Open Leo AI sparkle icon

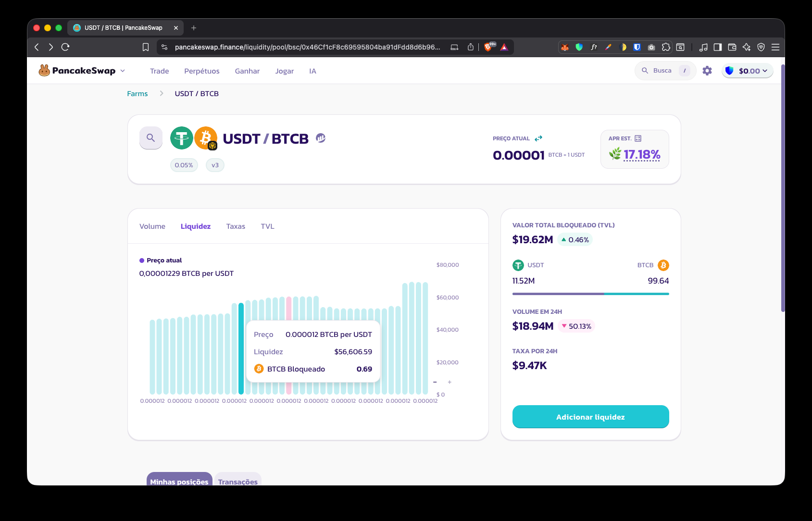(x=747, y=47)
